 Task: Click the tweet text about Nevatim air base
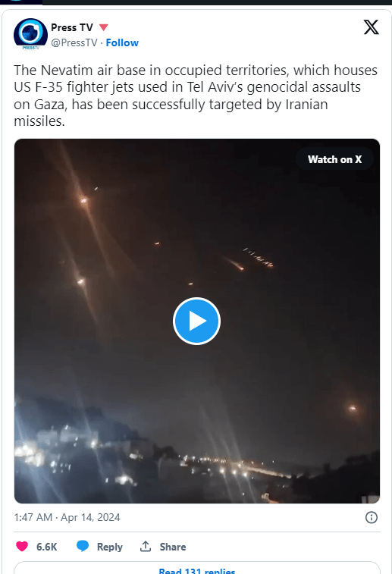pyautogui.click(x=196, y=96)
